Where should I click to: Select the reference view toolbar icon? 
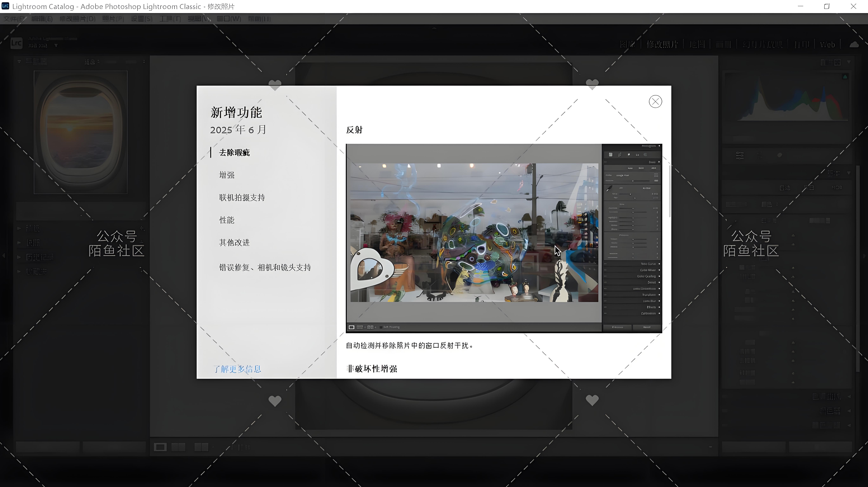click(178, 447)
